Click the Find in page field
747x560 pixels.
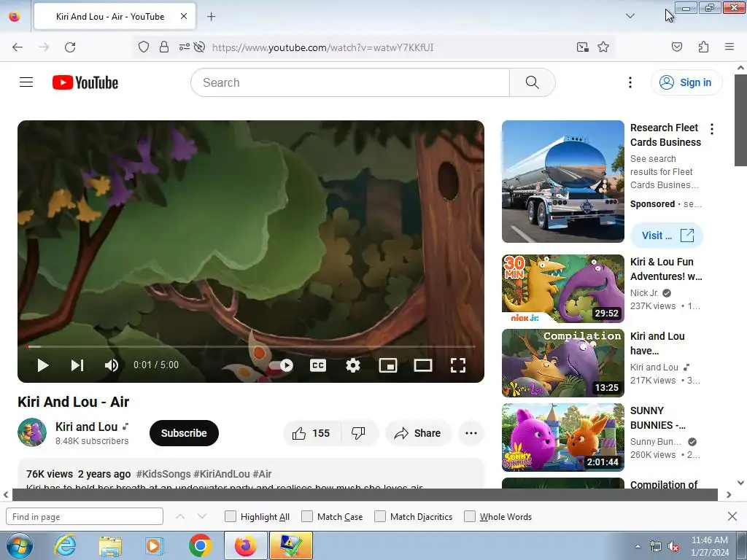[x=85, y=517]
